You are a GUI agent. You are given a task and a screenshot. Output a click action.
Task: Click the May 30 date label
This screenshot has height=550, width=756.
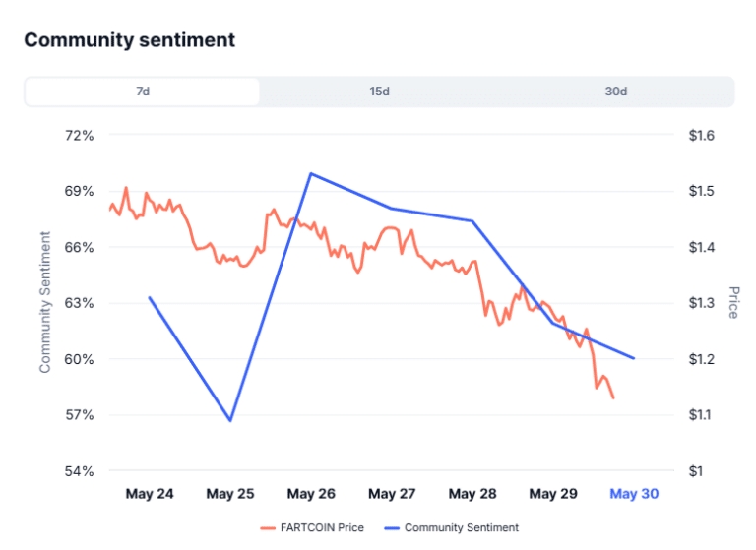point(634,494)
